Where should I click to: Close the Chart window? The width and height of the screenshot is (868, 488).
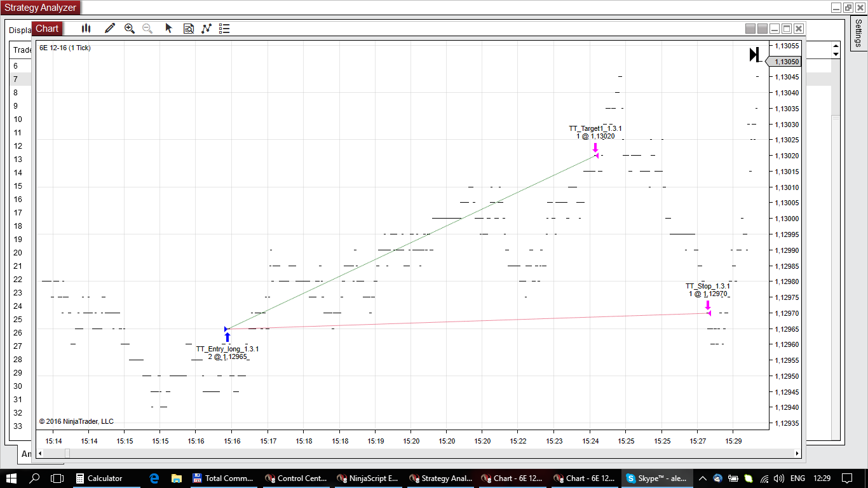point(799,29)
